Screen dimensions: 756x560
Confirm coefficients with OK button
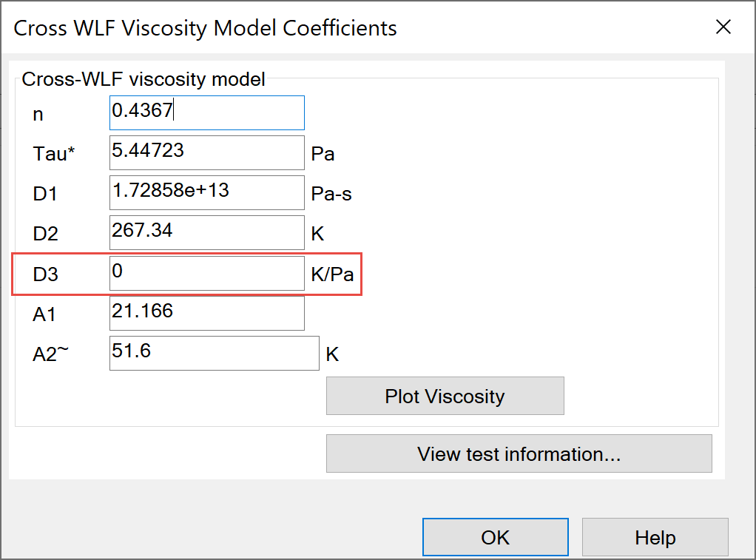pos(495,537)
